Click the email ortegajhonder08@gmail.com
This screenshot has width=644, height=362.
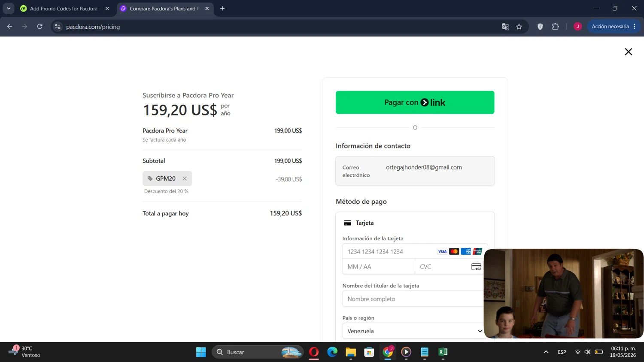[x=424, y=167]
